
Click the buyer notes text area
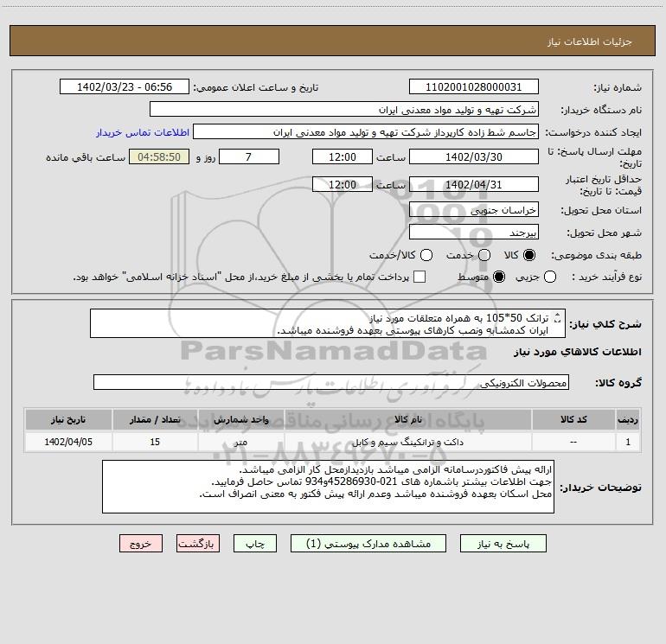pos(328,487)
